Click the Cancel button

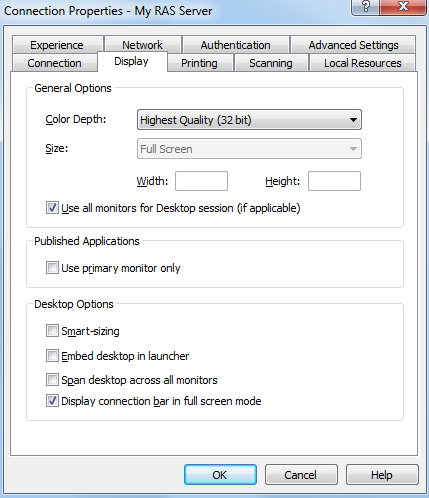[301, 475]
